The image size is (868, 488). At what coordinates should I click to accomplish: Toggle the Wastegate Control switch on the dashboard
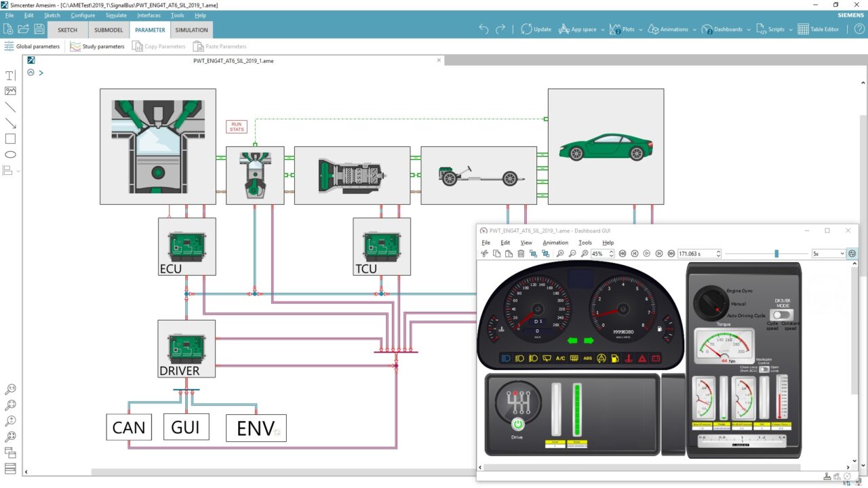click(766, 369)
